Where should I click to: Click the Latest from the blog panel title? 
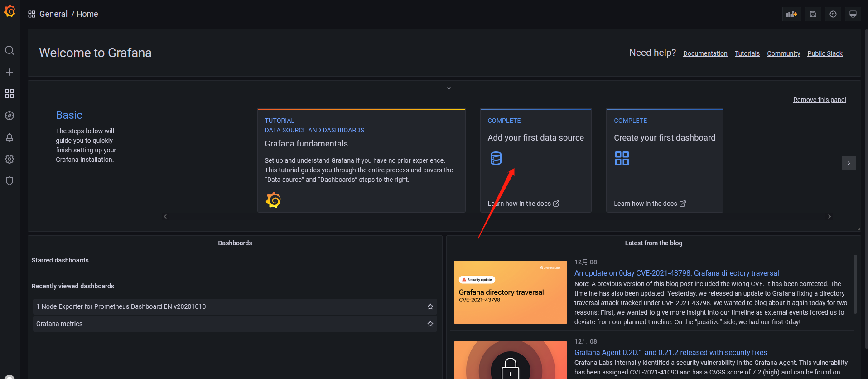point(654,243)
